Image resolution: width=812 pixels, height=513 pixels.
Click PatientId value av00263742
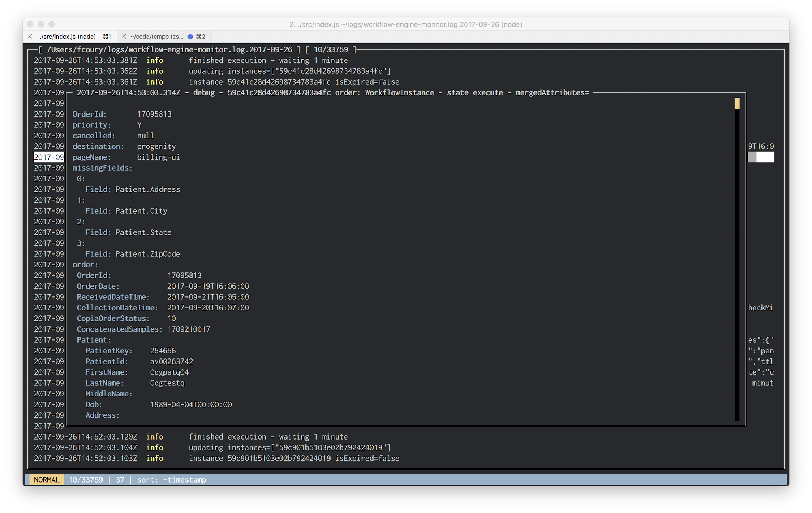pos(172,361)
